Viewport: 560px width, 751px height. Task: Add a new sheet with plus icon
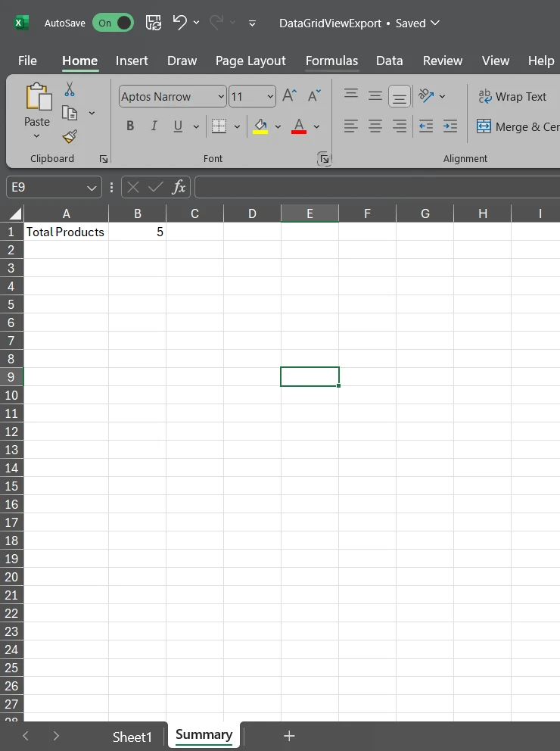pyautogui.click(x=288, y=736)
